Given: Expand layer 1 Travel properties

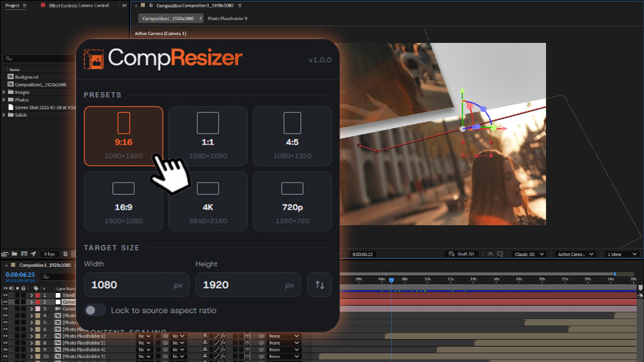Looking at the screenshot, I should coord(32,295).
